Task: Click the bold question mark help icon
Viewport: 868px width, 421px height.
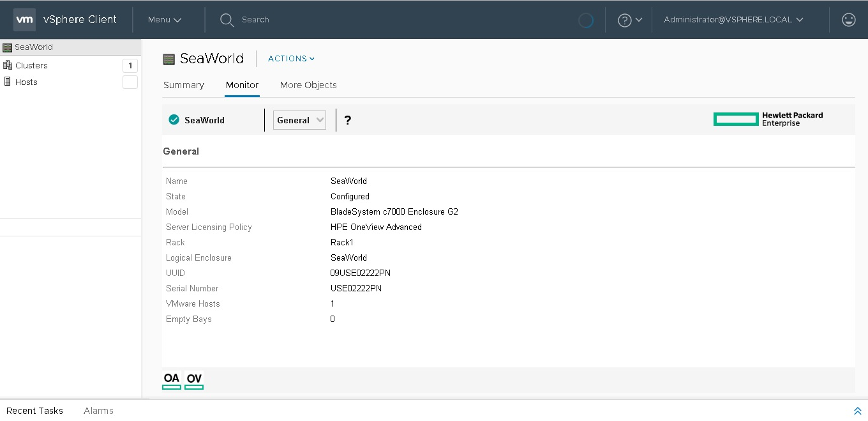Action: 347,120
